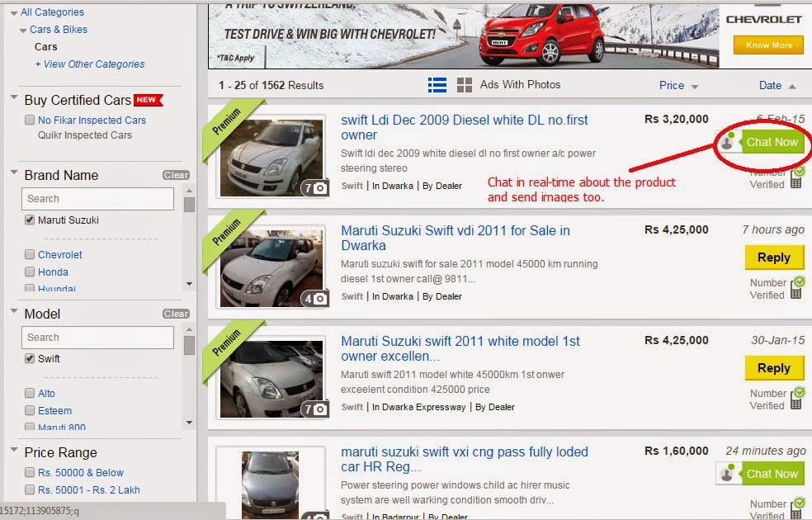Open grey swift vxi cng thumbnail

tap(271, 485)
